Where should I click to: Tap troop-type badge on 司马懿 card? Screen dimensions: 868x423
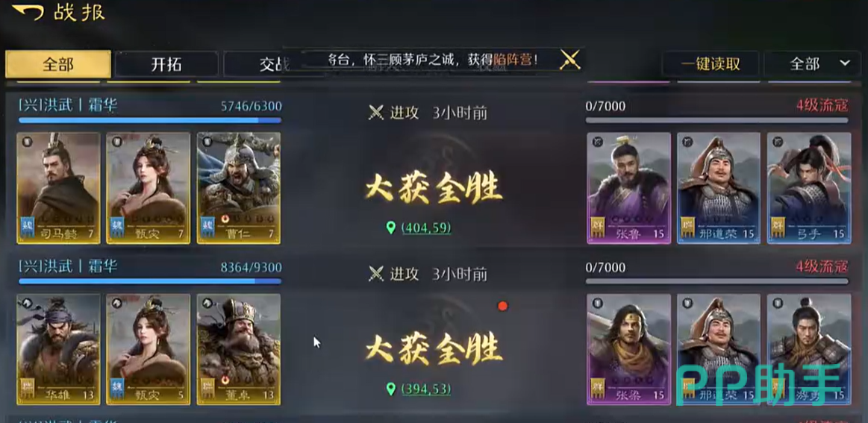(x=27, y=142)
